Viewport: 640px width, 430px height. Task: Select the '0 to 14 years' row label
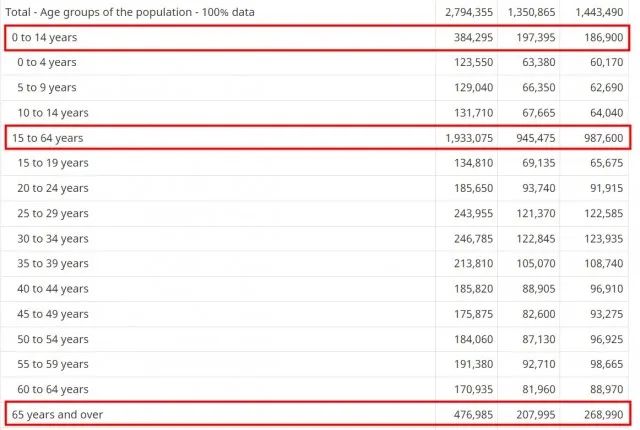click(x=44, y=38)
